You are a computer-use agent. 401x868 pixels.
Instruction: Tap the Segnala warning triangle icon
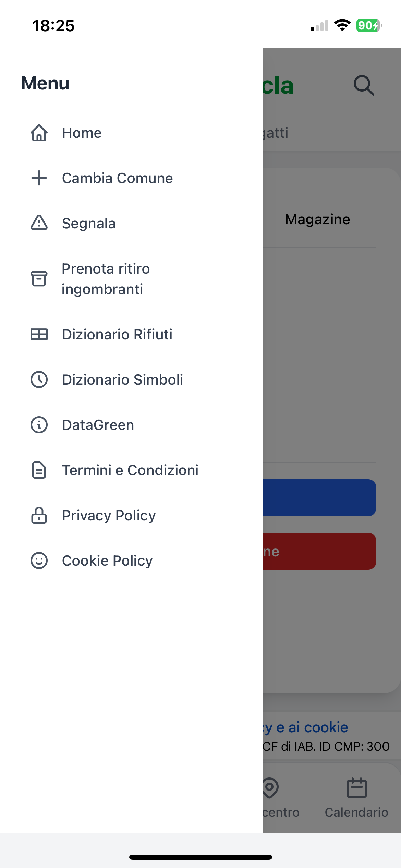[39, 223]
